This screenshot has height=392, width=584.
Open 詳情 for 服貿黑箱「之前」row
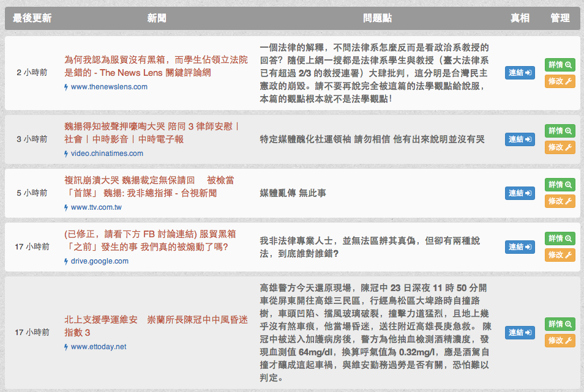coord(560,239)
